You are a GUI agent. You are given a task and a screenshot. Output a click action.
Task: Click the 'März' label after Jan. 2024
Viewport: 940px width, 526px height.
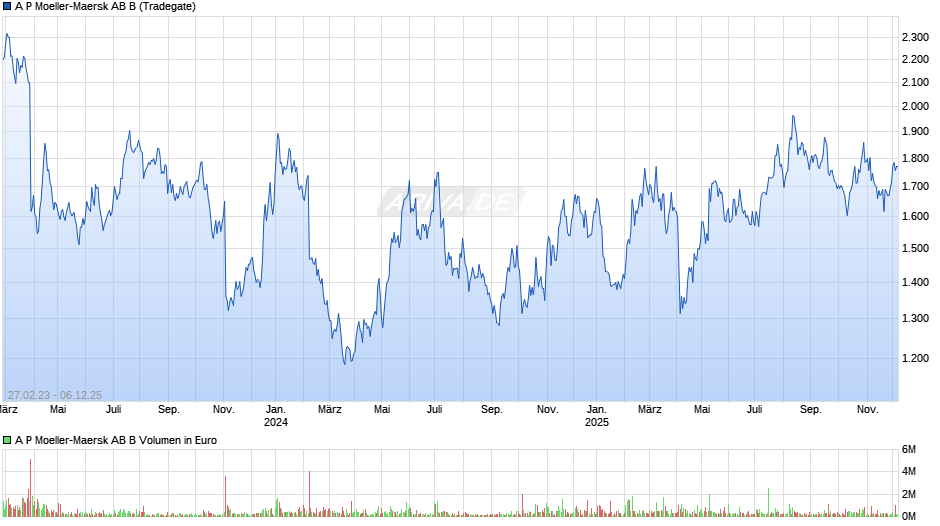point(330,409)
